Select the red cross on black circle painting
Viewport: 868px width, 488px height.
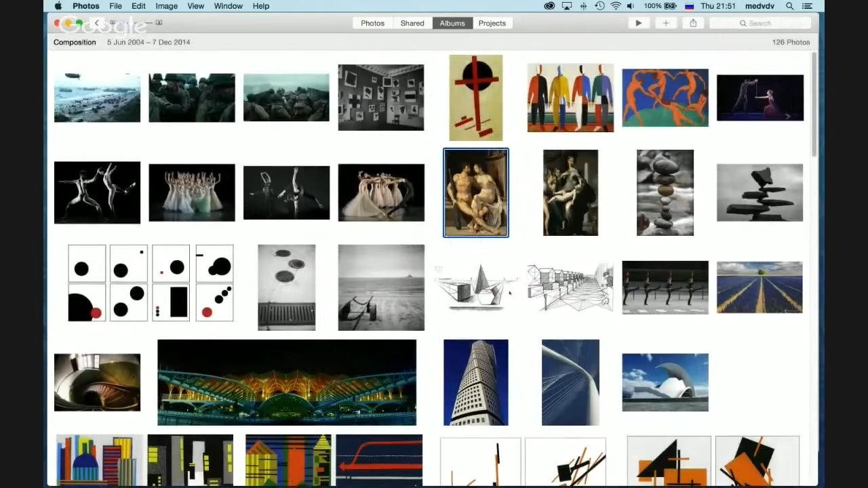point(476,98)
